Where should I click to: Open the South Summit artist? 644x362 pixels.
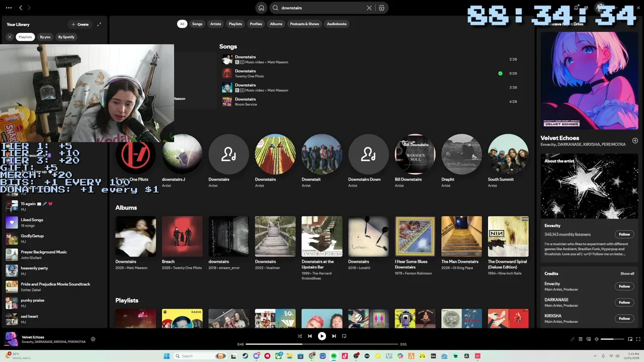coord(508,161)
